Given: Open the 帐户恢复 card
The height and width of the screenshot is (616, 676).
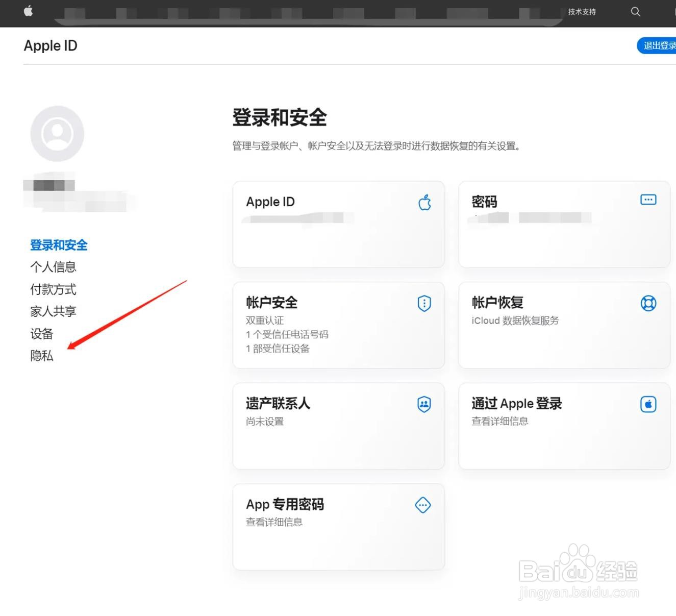Looking at the screenshot, I should [x=564, y=325].
